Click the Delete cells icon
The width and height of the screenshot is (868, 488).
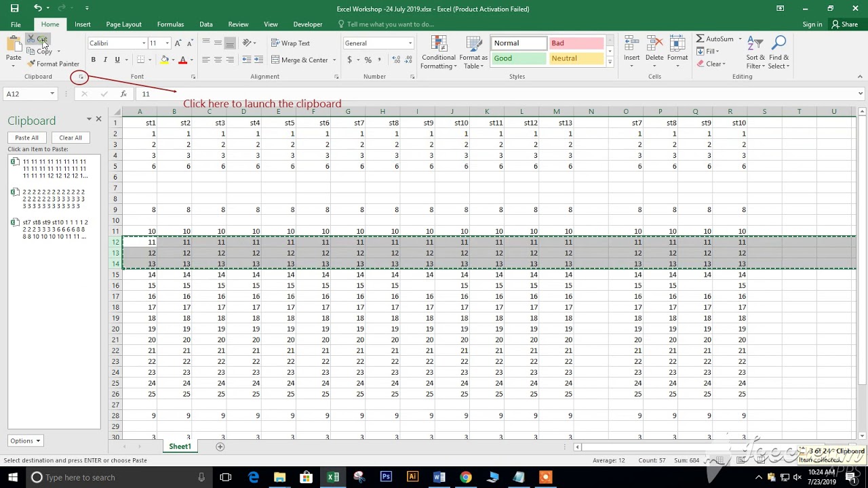[654, 44]
